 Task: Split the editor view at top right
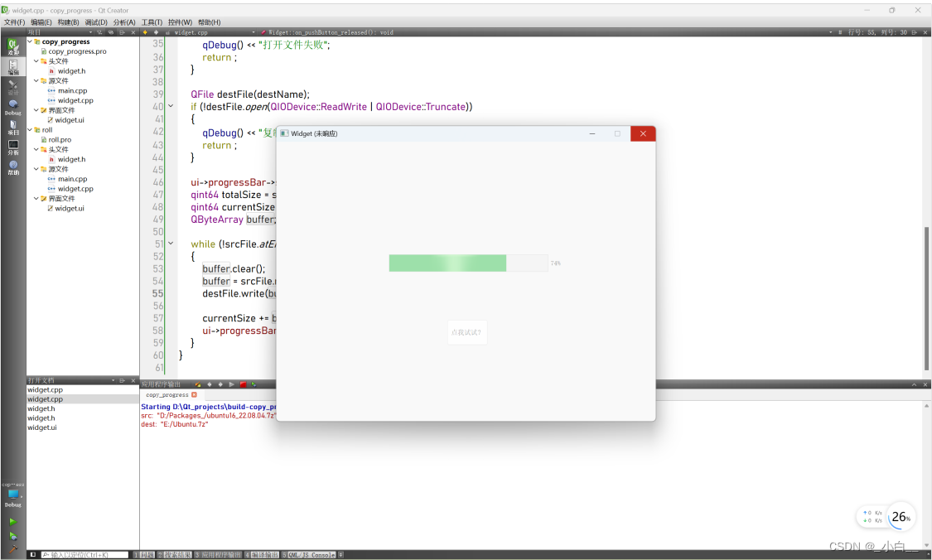click(x=914, y=32)
